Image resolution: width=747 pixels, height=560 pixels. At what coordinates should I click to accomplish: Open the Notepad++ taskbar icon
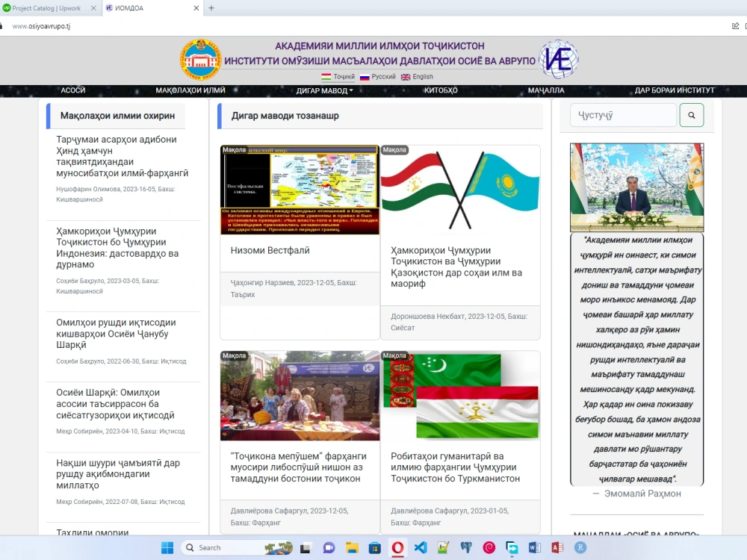click(443, 547)
